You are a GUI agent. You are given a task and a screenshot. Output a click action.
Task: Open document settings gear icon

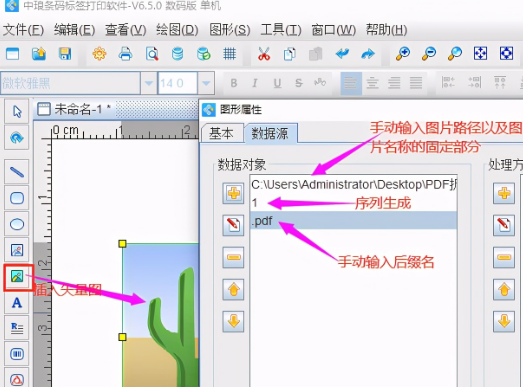point(99,54)
